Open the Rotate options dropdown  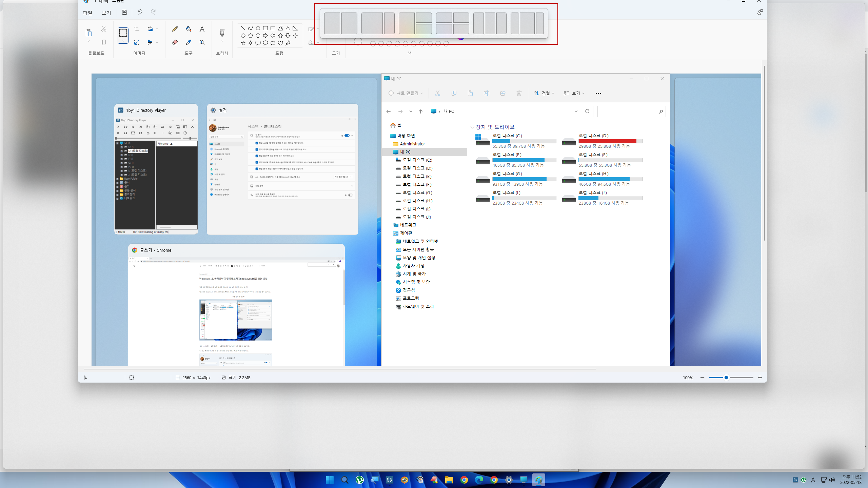(x=157, y=29)
